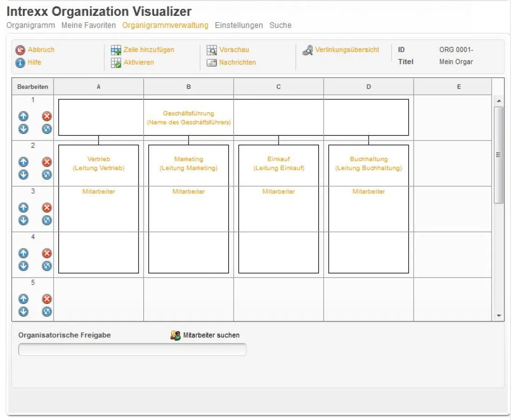Click the Organisatorische Freigabe input field
The image size is (511, 420).
[132, 349]
